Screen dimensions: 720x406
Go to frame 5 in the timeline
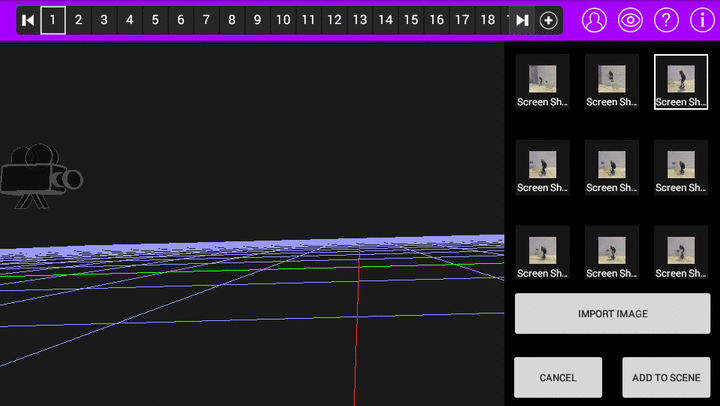155,20
